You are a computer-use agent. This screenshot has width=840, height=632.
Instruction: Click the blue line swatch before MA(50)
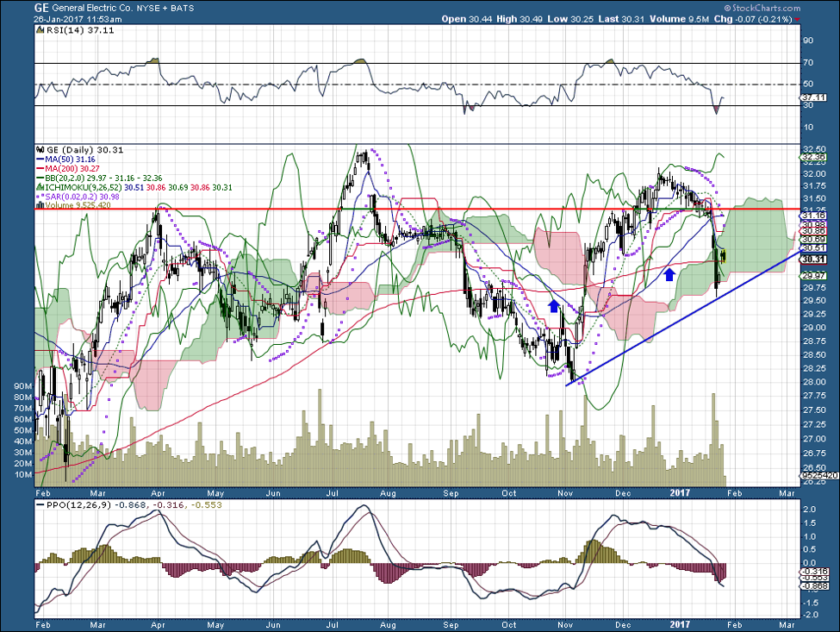(x=40, y=160)
